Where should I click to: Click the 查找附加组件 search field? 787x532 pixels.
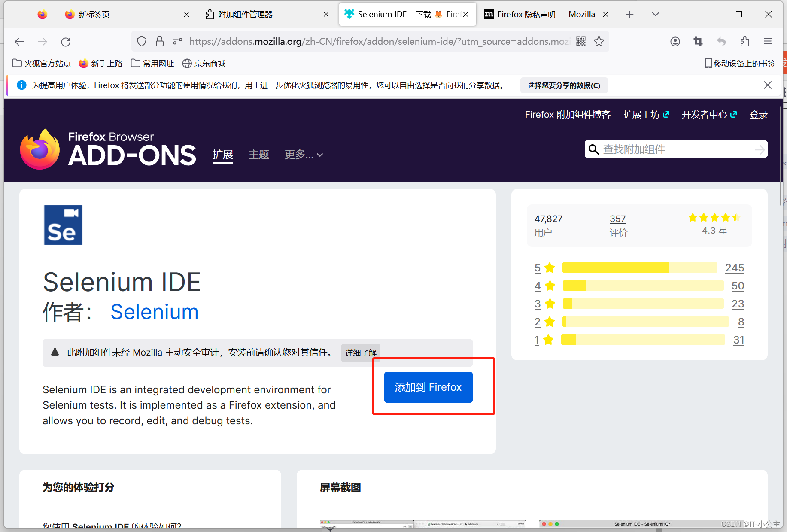(x=676, y=149)
